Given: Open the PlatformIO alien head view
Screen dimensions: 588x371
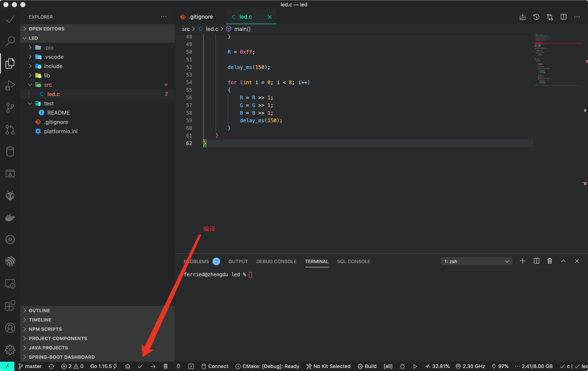Looking at the screenshot, I should coord(10,195).
